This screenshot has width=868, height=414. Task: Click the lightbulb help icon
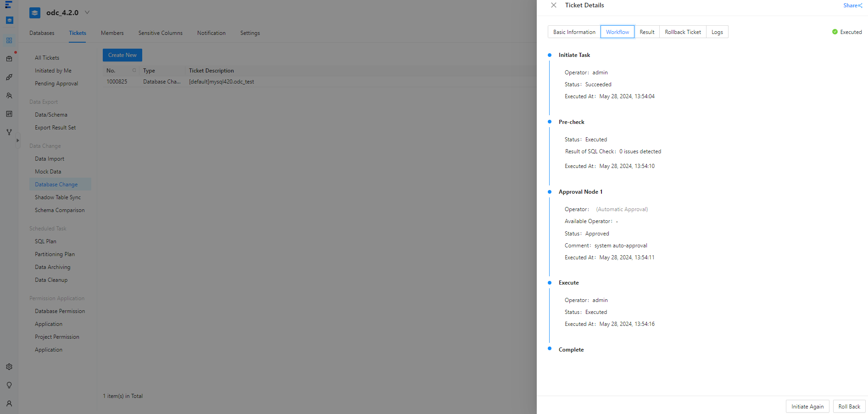tap(9, 385)
